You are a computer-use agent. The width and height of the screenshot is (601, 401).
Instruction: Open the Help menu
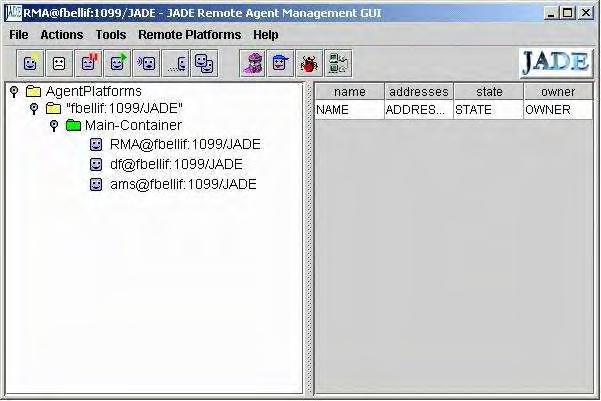[x=266, y=35]
